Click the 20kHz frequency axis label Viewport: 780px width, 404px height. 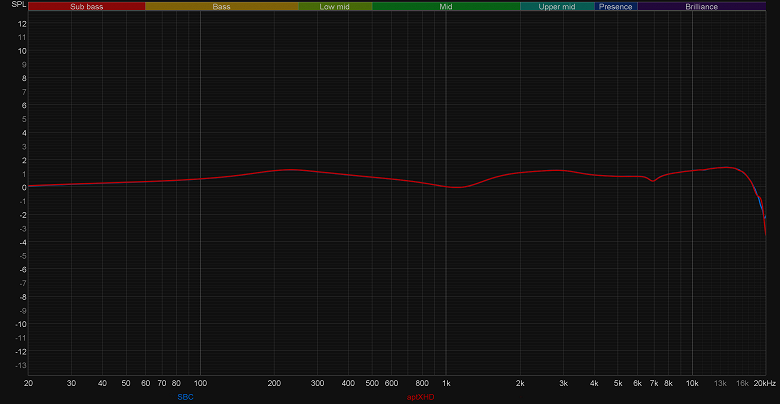[x=765, y=383]
